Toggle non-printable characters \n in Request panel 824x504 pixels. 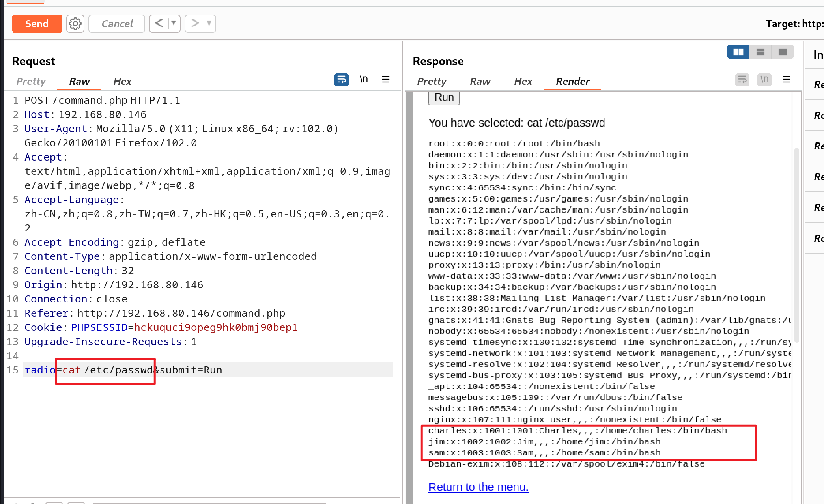point(364,79)
